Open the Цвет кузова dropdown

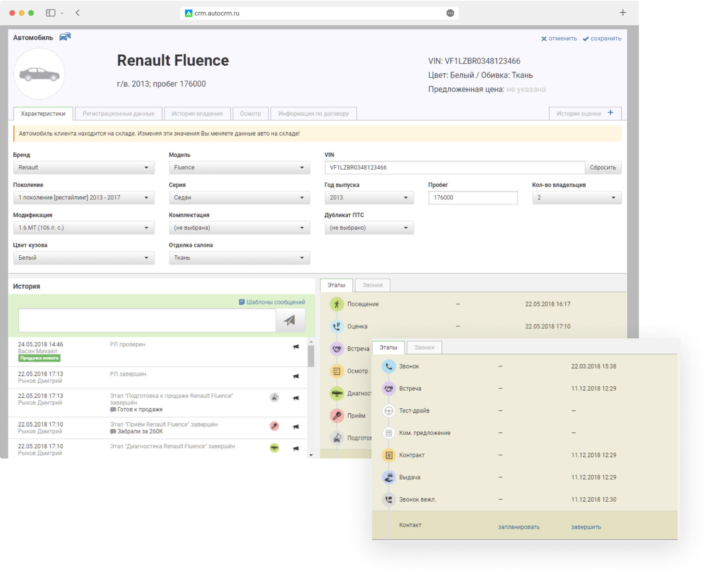[84, 258]
